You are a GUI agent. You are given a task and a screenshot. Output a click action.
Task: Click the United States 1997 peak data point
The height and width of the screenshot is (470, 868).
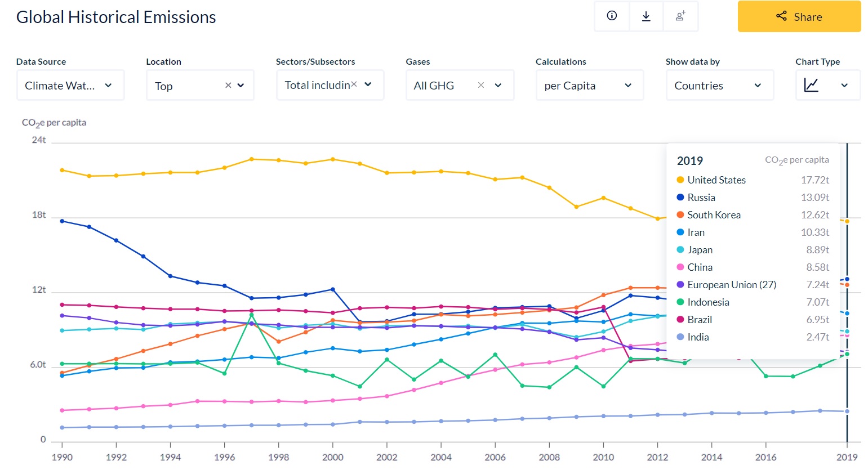(x=251, y=159)
